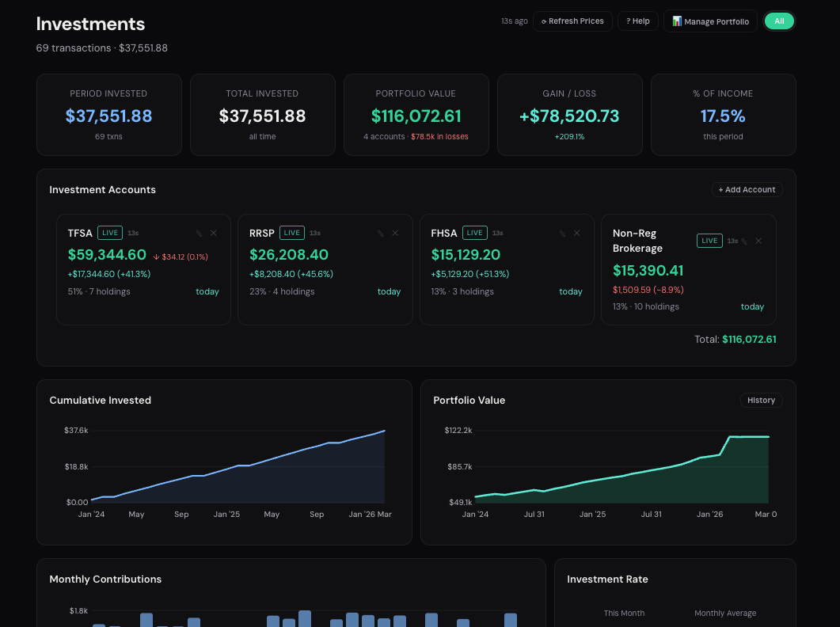
Task: Click the RRSP balance $26,208.40
Action: point(289,255)
